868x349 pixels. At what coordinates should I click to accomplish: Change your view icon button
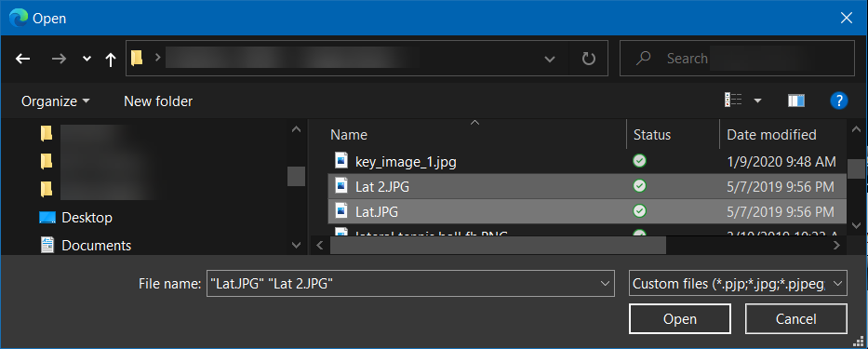click(x=733, y=101)
